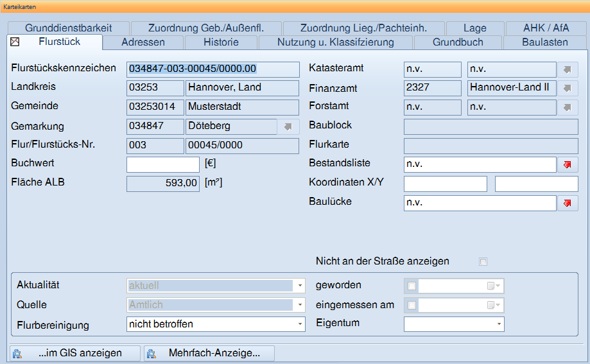The image size is (590, 364).
Task: Switch to the Grundbuch tab
Action: tap(458, 42)
